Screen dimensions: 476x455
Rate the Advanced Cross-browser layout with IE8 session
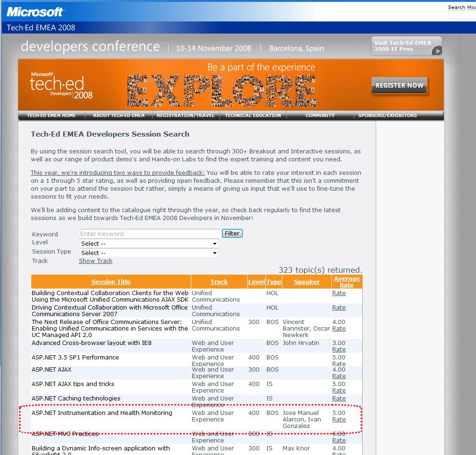(x=339, y=350)
